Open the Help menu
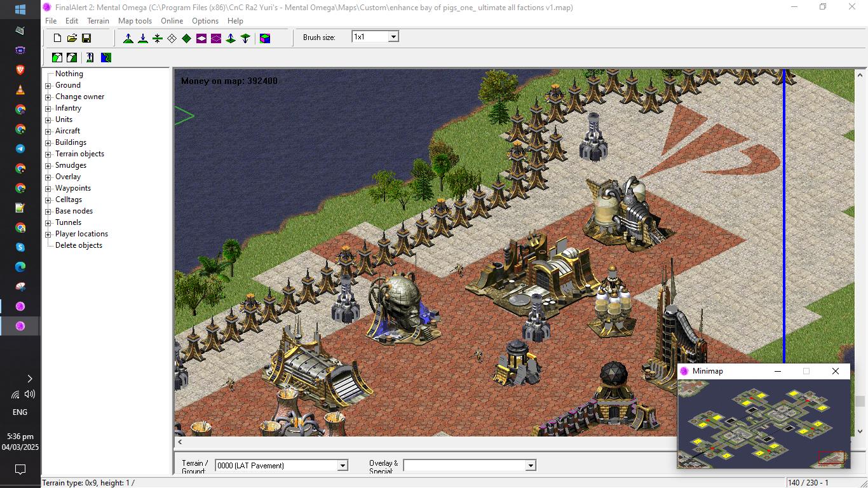 coord(235,21)
